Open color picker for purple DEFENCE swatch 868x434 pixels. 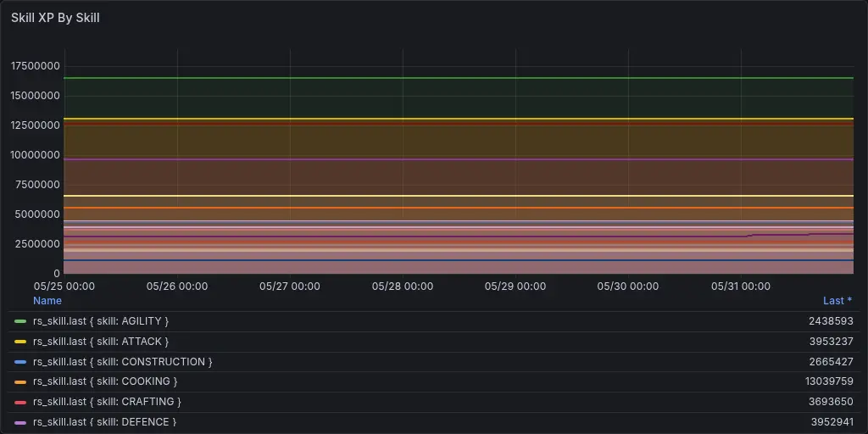pos(20,422)
